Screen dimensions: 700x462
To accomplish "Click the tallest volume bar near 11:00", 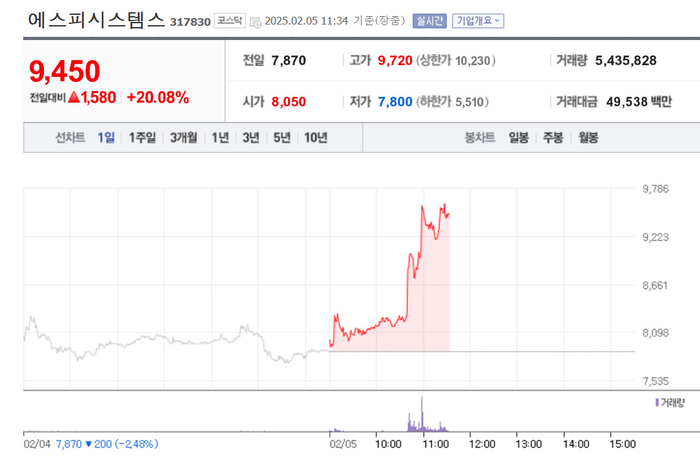I will (x=422, y=414).
